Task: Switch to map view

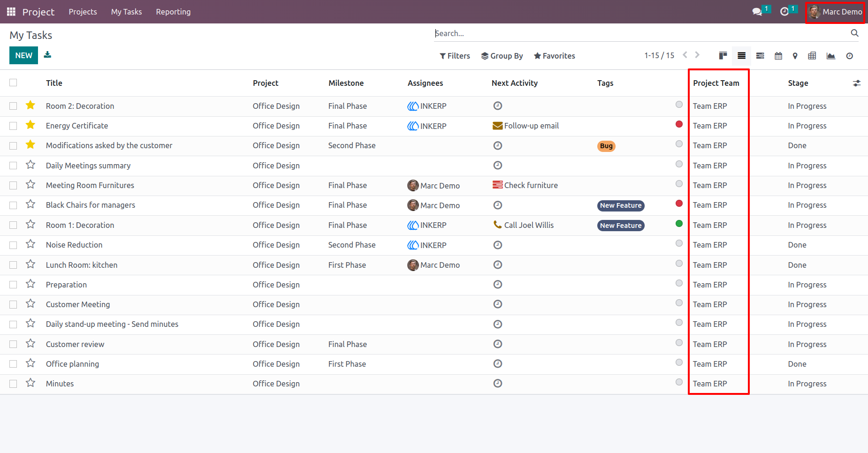Action: [795, 56]
